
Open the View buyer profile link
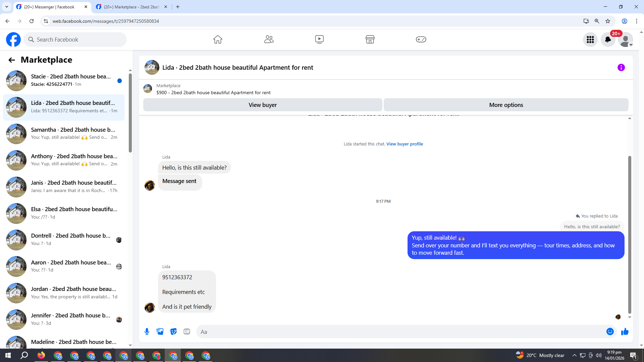click(405, 144)
